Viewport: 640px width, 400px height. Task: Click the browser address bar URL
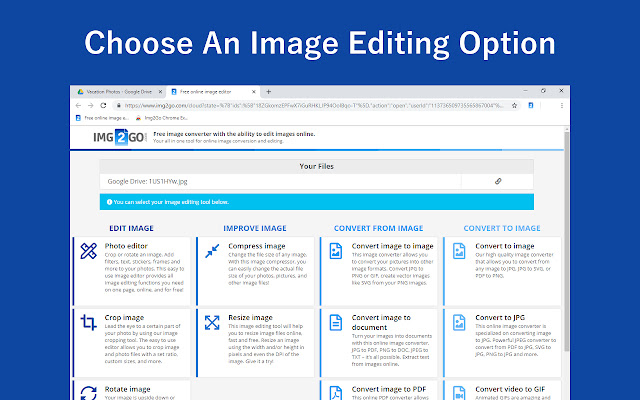pyautogui.click(x=313, y=105)
